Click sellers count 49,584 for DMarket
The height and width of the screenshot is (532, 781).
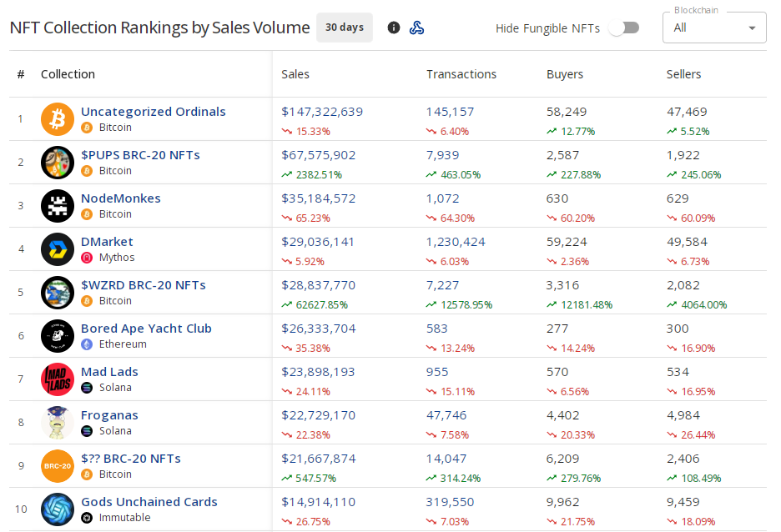tap(687, 241)
